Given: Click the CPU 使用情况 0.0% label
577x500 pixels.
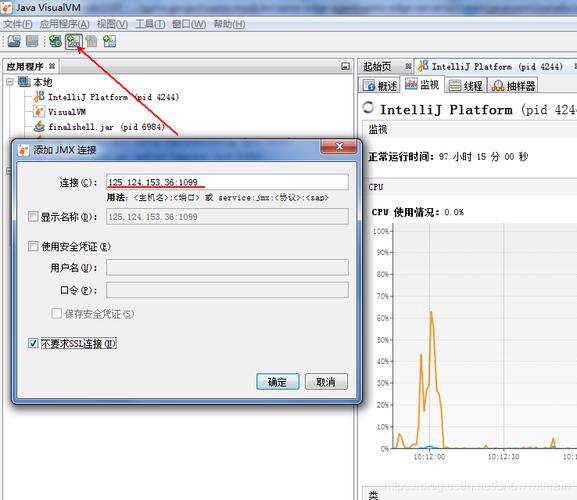Looking at the screenshot, I should click(x=417, y=212).
